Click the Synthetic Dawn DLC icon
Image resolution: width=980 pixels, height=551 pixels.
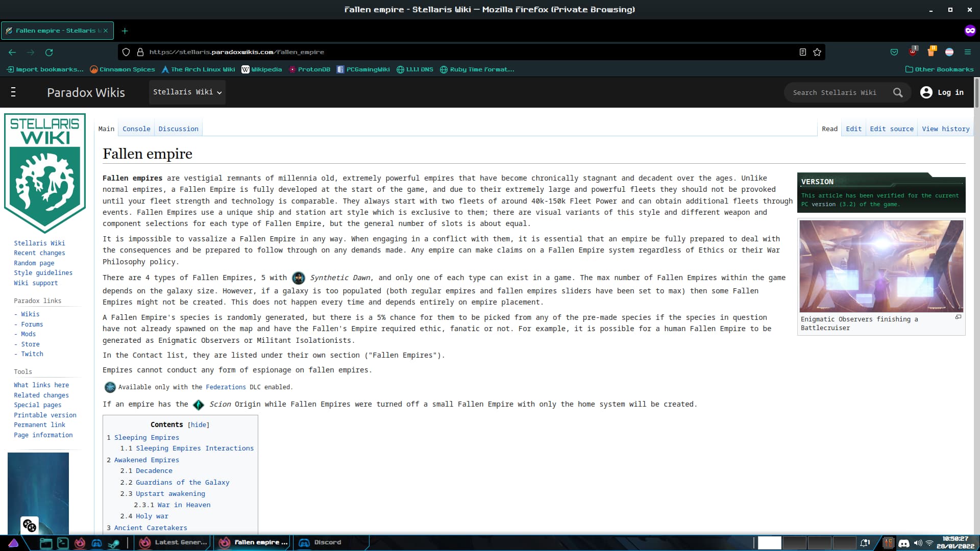click(x=299, y=278)
